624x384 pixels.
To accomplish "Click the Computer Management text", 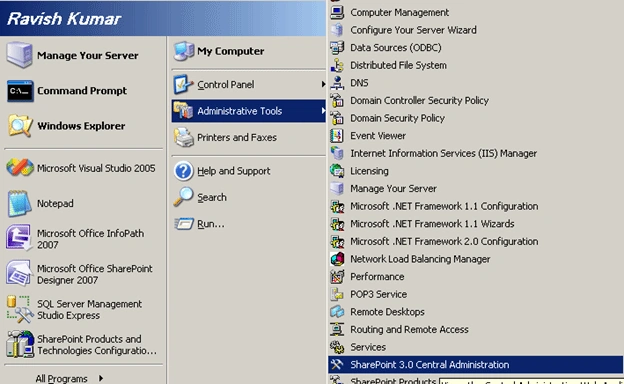I will (x=399, y=12).
